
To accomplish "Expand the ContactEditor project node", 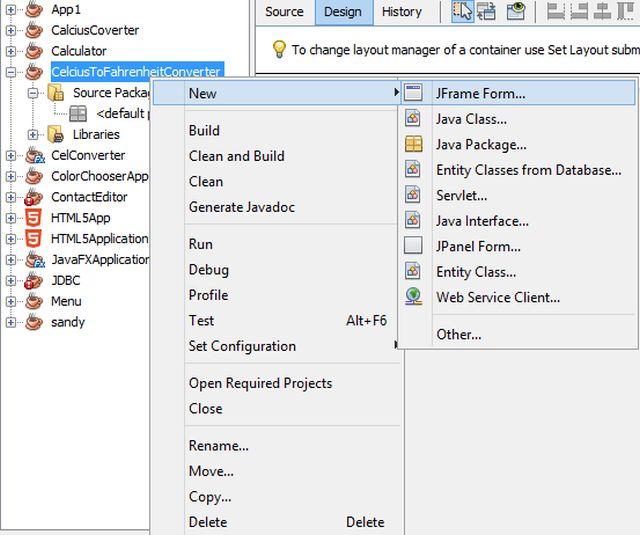I will [x=11, y=197].
